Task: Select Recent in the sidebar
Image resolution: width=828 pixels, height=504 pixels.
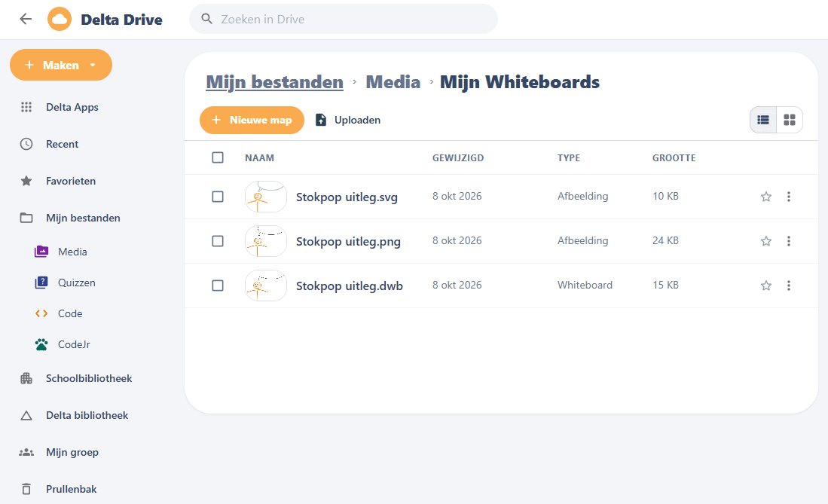Action: point(63,144)
